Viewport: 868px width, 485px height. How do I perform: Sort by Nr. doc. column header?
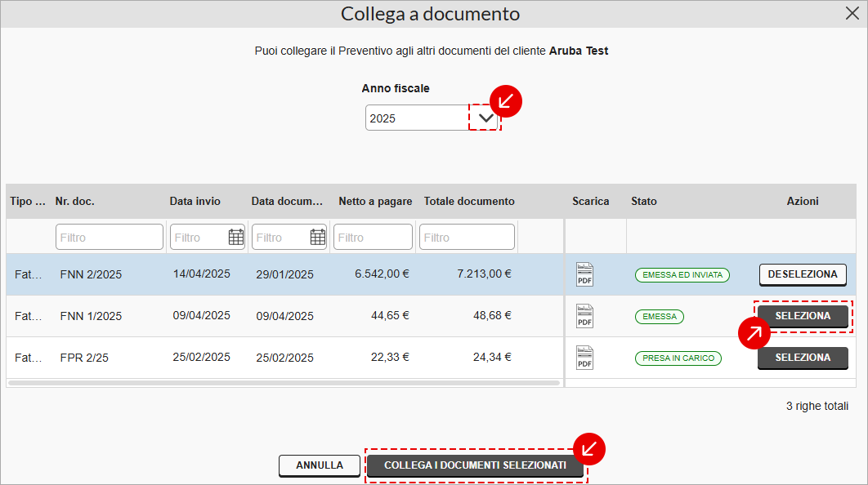pyautogui.click(x=74, y=202)
